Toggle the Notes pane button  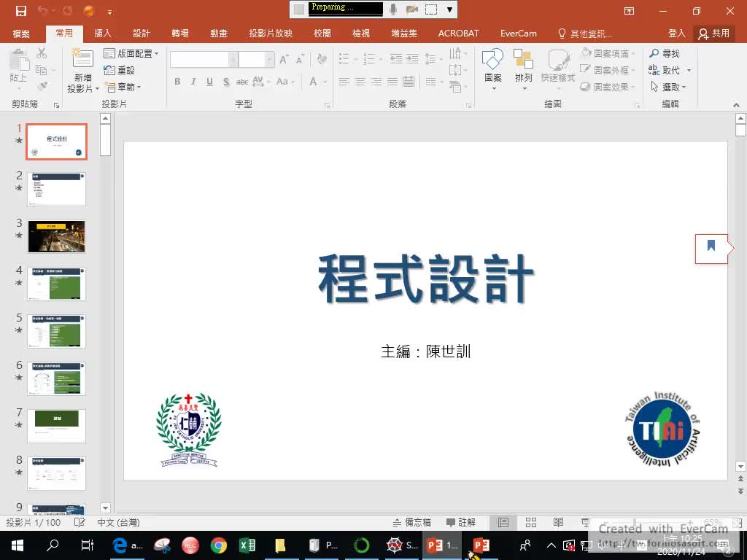(x=412, y=522)
